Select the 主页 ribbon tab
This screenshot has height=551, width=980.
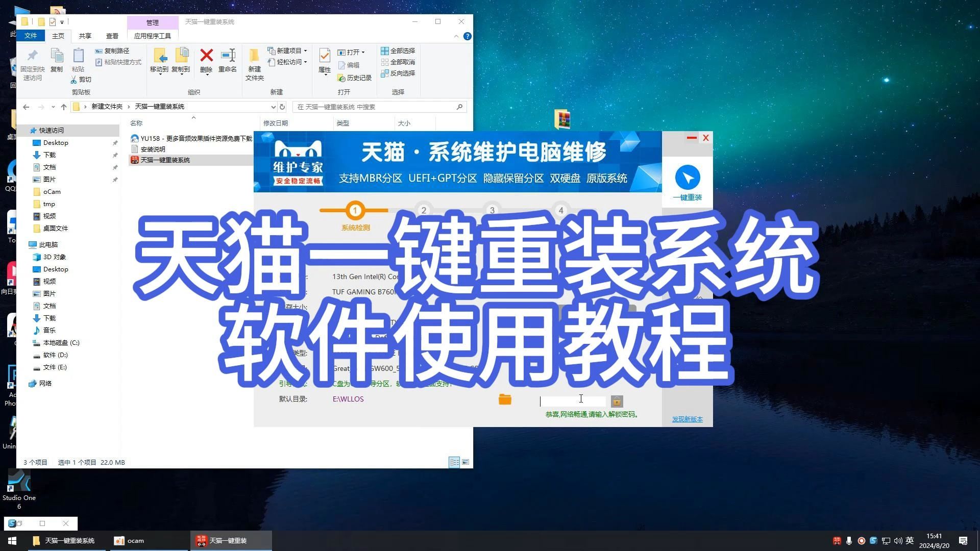pyautogui.click(x=58, y=36)
